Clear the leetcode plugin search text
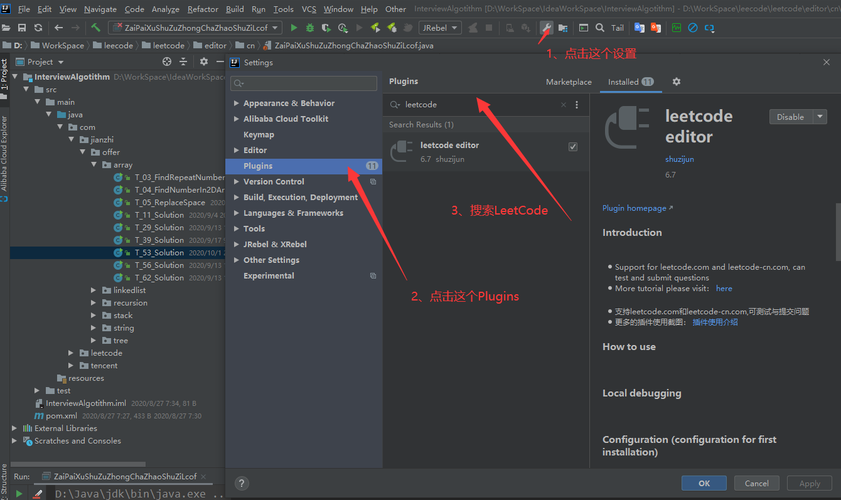Image resolution: width=841 pixels, height=500 pixels. pyautogui.click(x=563, y=105)
